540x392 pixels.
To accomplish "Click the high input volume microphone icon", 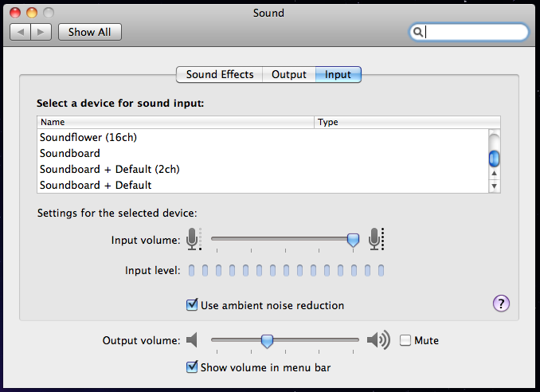I will coord(376,237).
